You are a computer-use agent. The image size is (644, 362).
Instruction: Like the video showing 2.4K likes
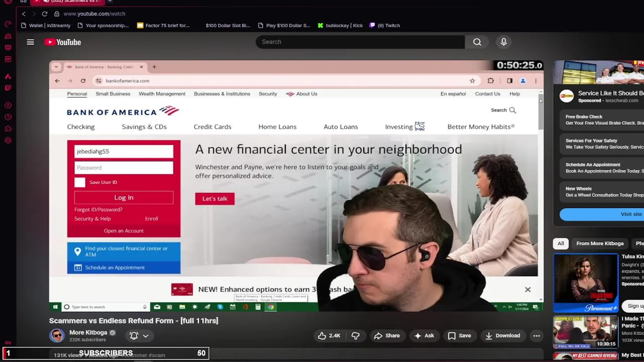[329, 336]
